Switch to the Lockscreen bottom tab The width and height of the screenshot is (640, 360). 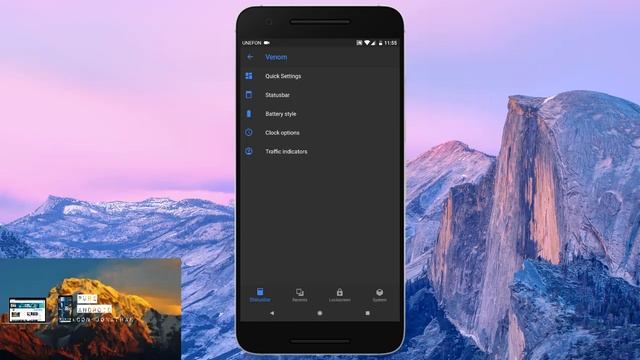[340, 295]
